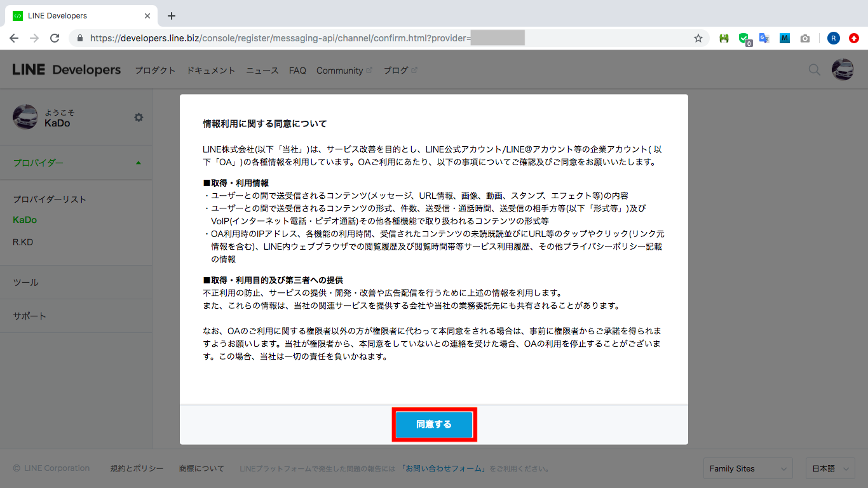Collapse the プロバイダー section
This screenshot has width=868, height=488.
tap(76, 163)
